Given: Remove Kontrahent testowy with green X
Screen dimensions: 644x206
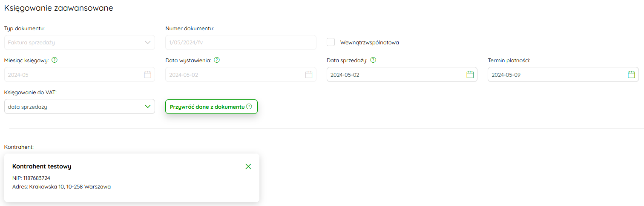Looking at the screenshot, I should pyautogui.click(x=248, y=166).
